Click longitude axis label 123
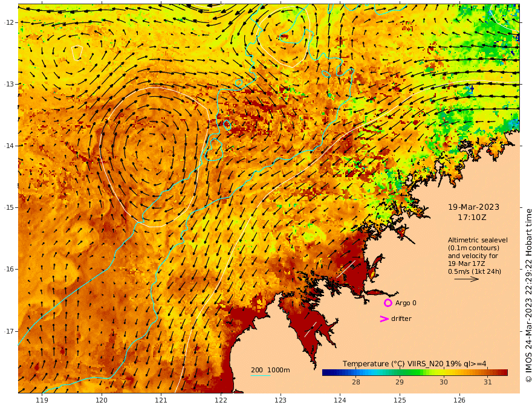 coord(281,400)
